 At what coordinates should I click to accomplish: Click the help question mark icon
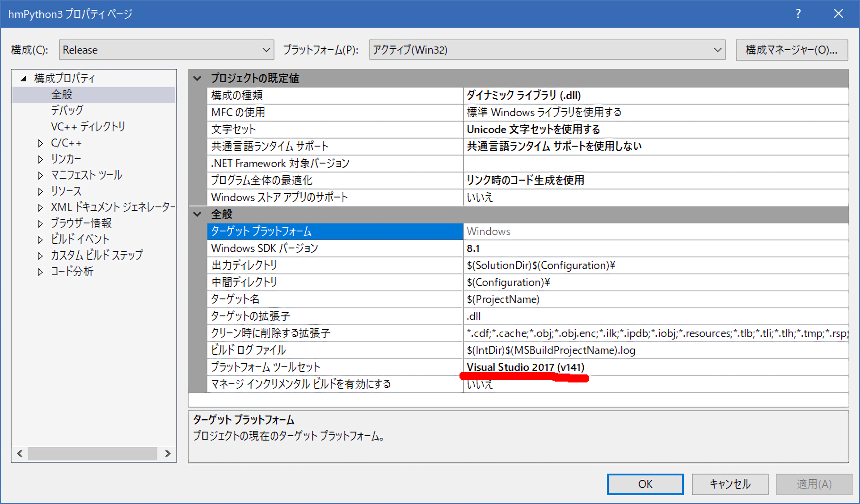tap(798, 14)
